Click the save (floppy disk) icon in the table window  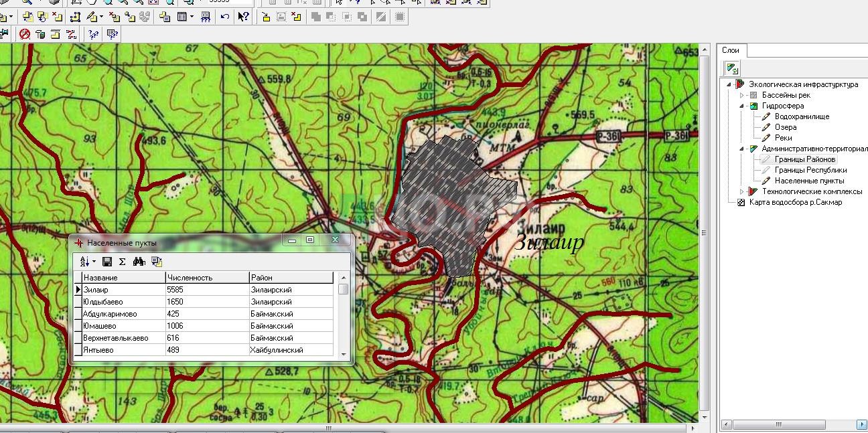point(107,262)
